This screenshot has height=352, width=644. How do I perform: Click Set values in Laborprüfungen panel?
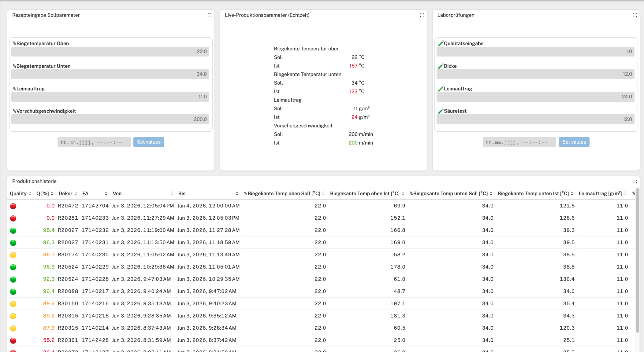[574, 142]
